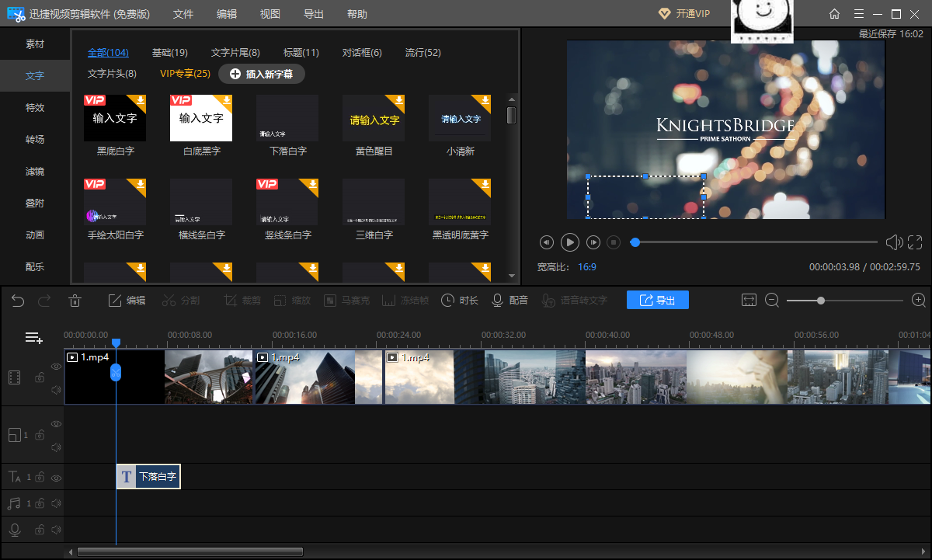This screenshot has height=560, width=932.
Task: Mute the main video track audio
Action: coord(56,389)
